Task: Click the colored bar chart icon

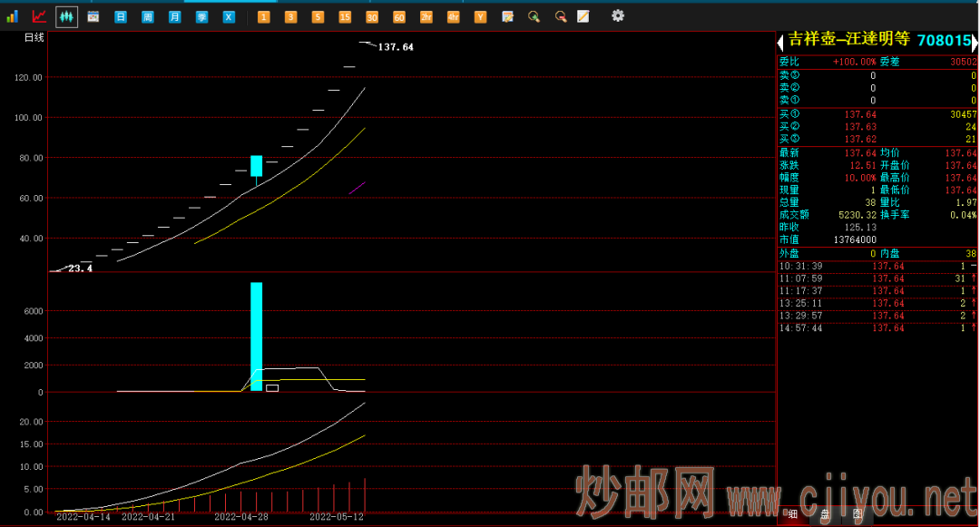Action: pyautogui.click(x=13, y=16)
